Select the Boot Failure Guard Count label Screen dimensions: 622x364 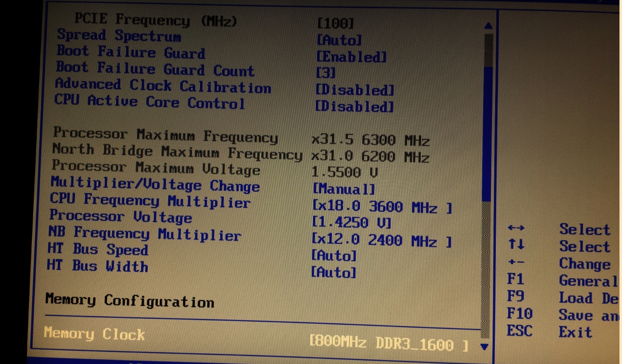point(155,69)
